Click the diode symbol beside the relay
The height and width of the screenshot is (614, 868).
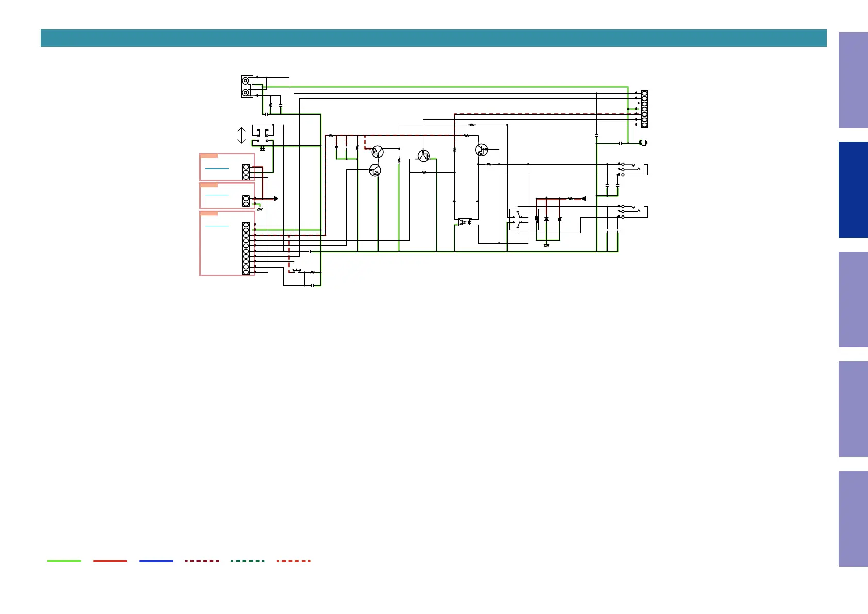click(546, 219)
